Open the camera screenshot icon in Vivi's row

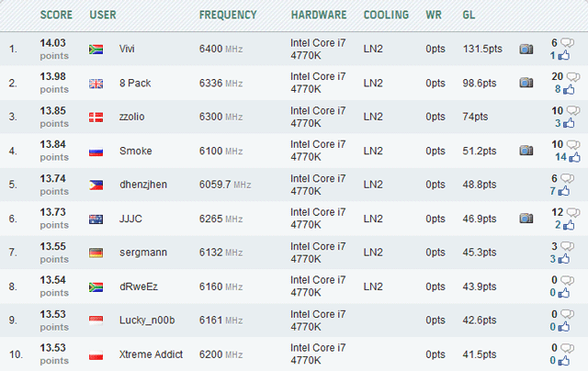click(x=526, y=49)
